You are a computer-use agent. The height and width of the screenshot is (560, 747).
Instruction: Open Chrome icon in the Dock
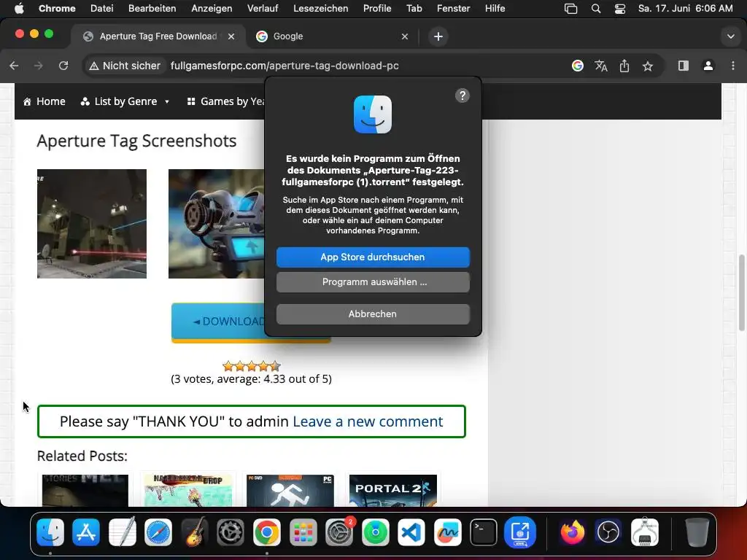(267, 532)
